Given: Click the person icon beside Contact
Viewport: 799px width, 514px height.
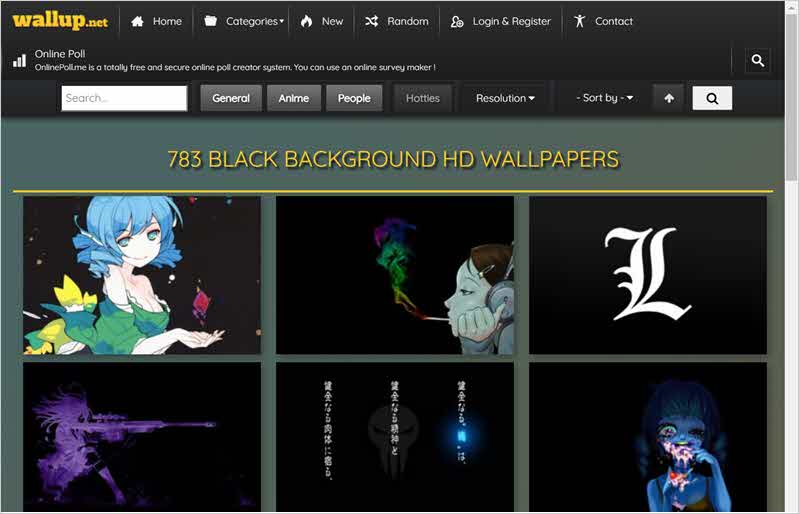Looking at the screenshot, I should [x=579, y=21].
